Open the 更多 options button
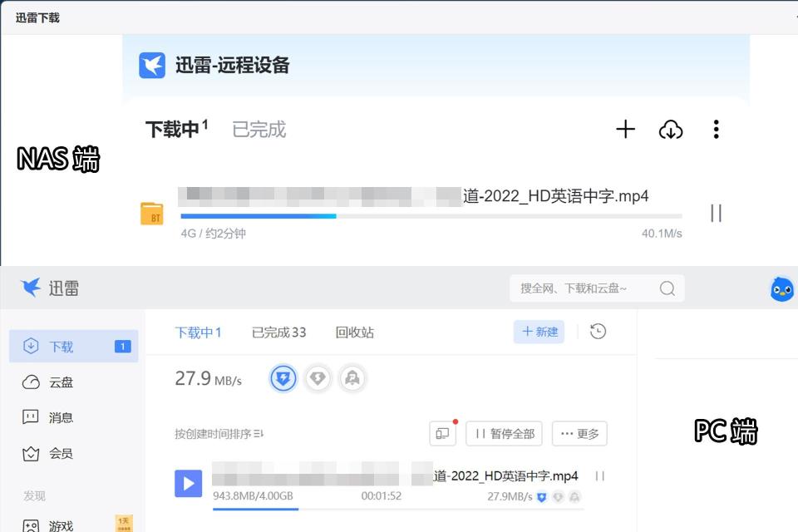798x532 pixels. (579, 434)
